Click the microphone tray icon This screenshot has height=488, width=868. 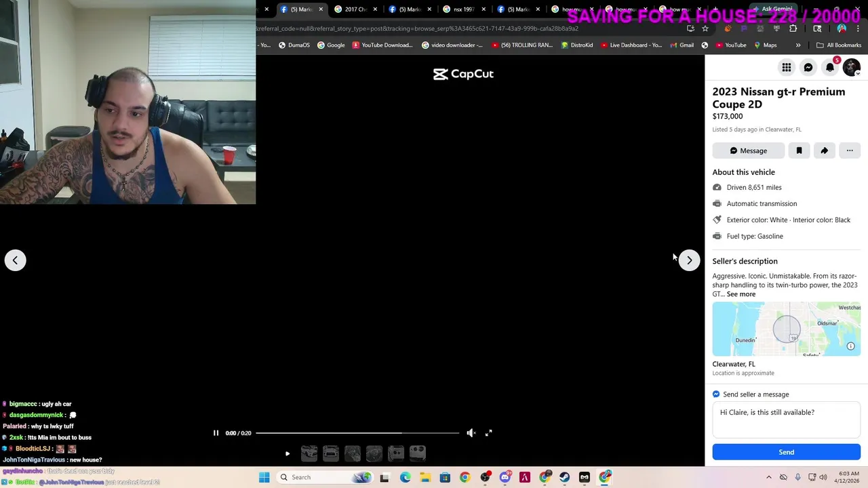click(797, 477)
